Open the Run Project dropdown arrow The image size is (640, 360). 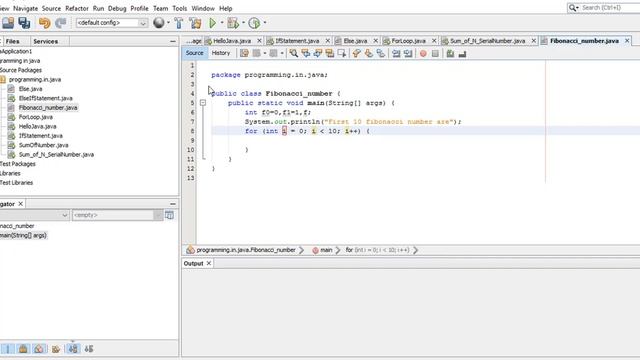(222, 23)
